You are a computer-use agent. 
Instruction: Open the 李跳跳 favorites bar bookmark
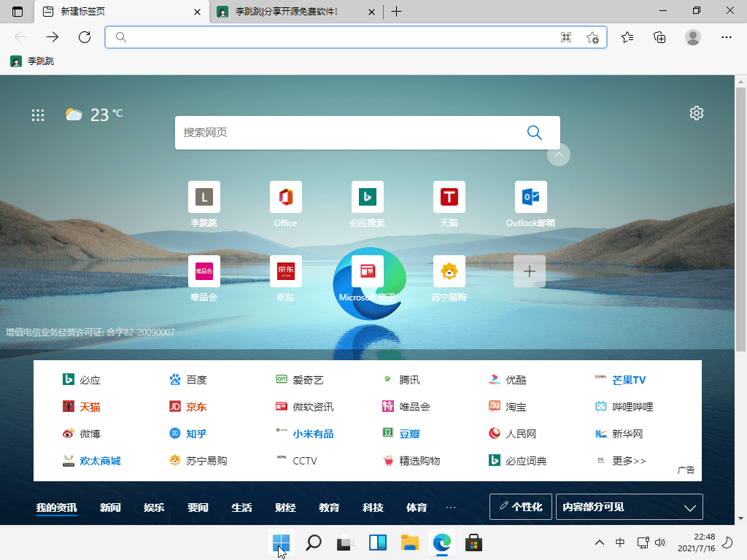click(x=32, y=61)
